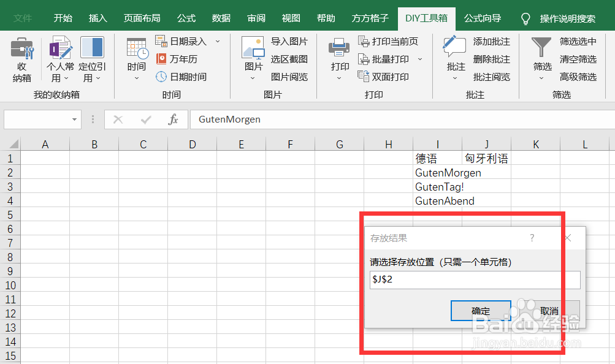The image size is (615, 364).
Task: Click 筛选选中 button
Action: [578, 41]
